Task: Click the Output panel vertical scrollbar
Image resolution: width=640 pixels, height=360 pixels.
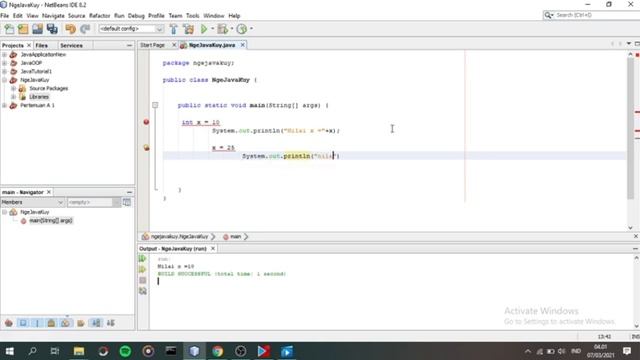Action: coord(636,291)
